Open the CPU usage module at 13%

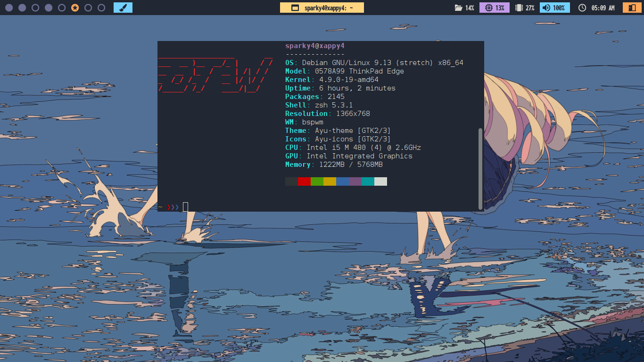point(494,8)
